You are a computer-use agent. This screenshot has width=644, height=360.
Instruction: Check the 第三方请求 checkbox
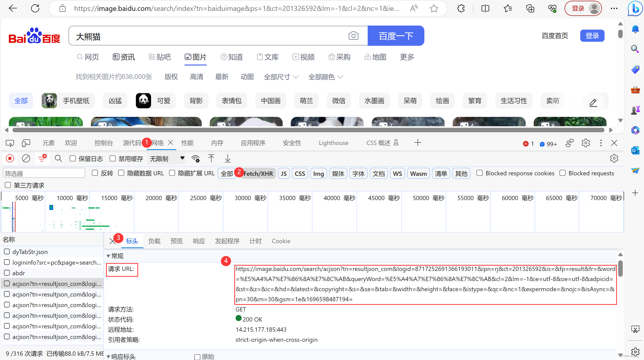click(8, 185)
